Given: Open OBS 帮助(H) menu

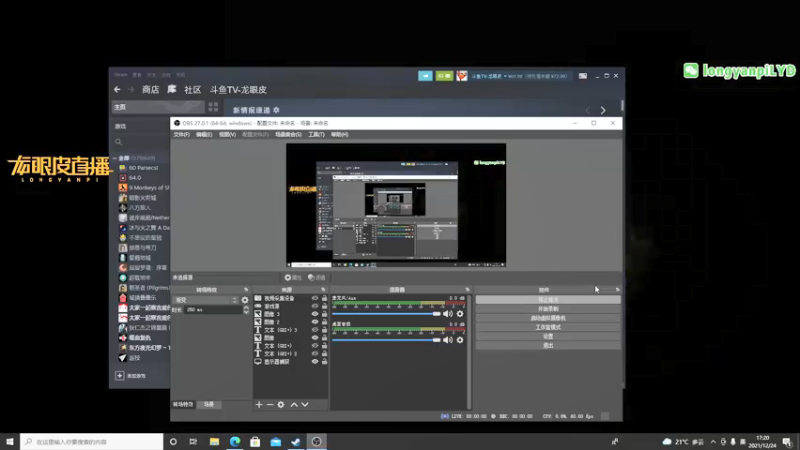Looking at the screenshot, I should click(339, 135).
